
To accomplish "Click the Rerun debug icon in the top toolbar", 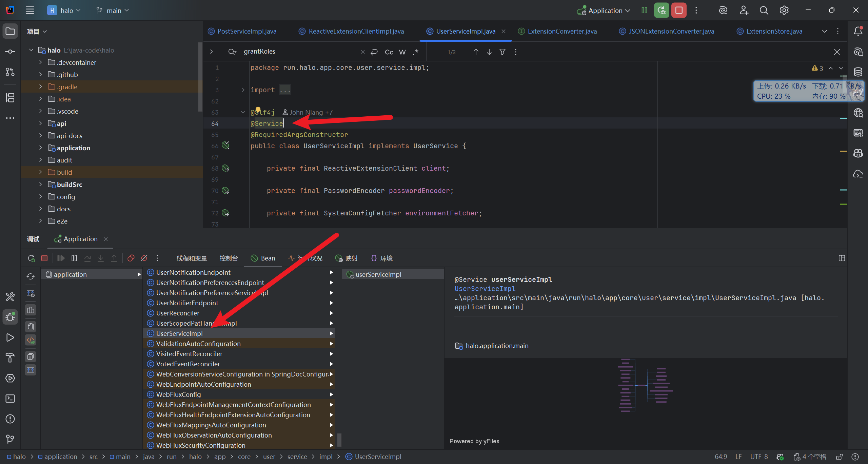I will click(x=661, y=11).
